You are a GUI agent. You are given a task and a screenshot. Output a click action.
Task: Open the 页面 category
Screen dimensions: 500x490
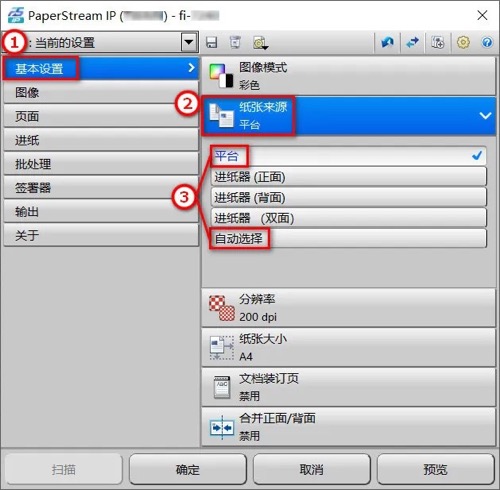coord(101,116)
